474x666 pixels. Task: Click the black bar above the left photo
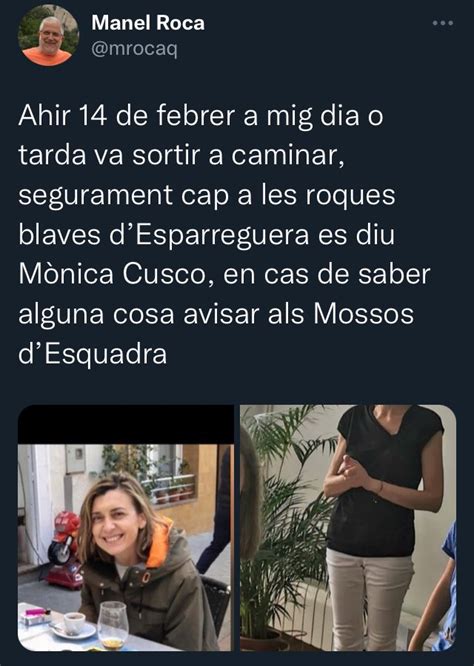point(126,424)
